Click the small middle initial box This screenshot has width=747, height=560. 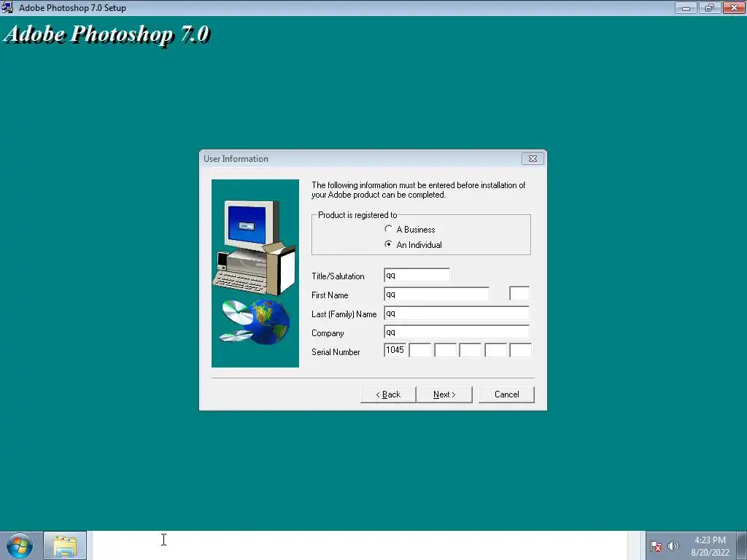(x=519, y=293)
